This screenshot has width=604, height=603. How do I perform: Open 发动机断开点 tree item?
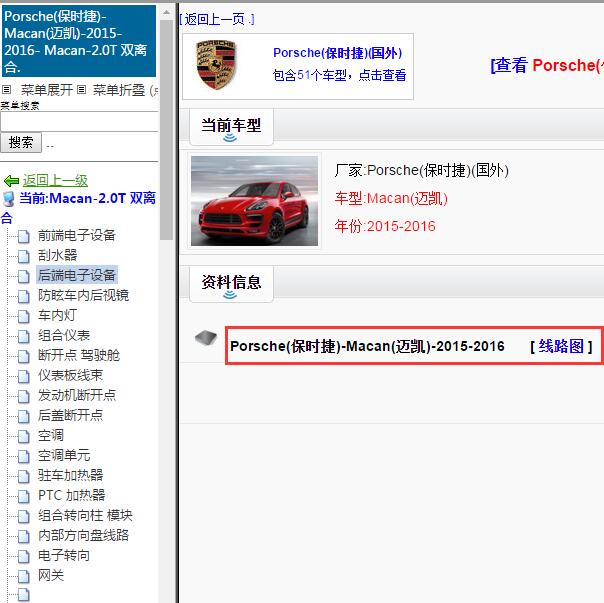pos(77,395)
